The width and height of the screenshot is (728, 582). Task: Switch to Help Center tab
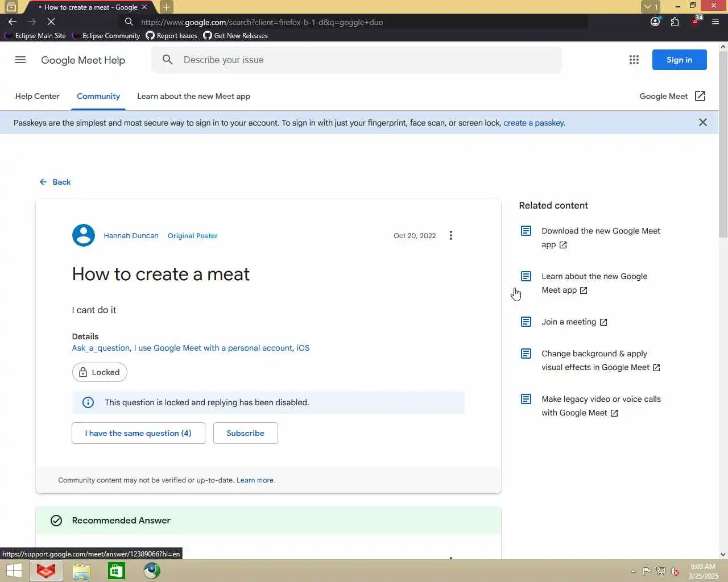click(38, 96)
